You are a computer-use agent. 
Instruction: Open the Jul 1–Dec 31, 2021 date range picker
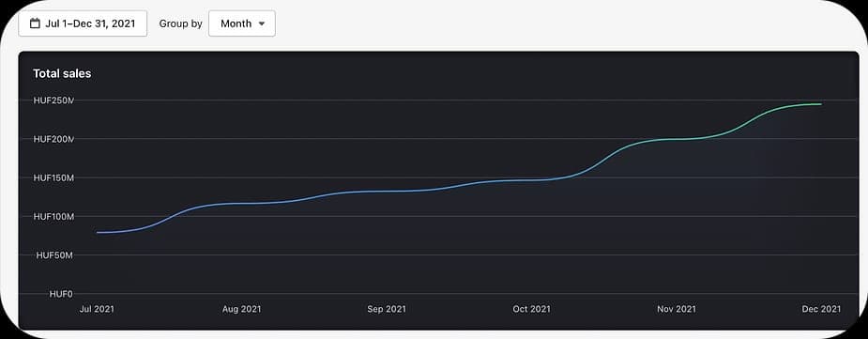click(x=83, y=23)
